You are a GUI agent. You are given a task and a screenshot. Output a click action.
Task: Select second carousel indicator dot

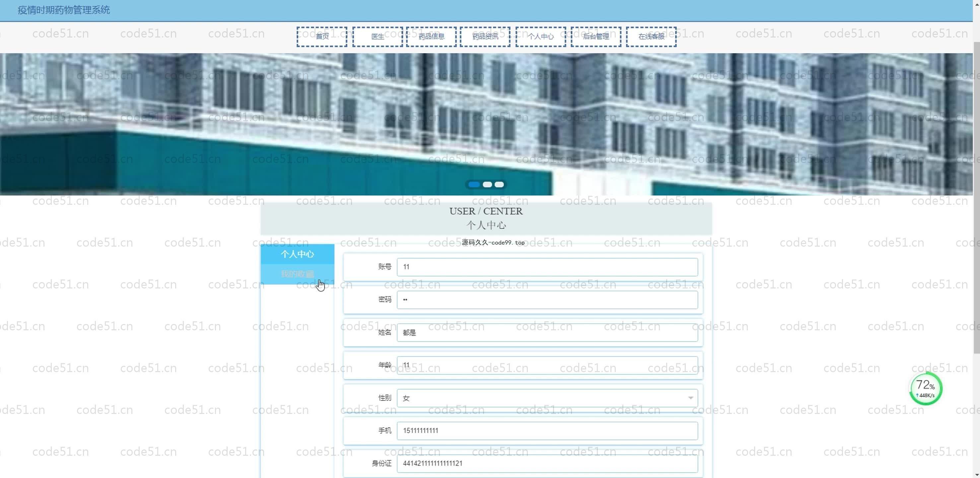coord(487,185)
